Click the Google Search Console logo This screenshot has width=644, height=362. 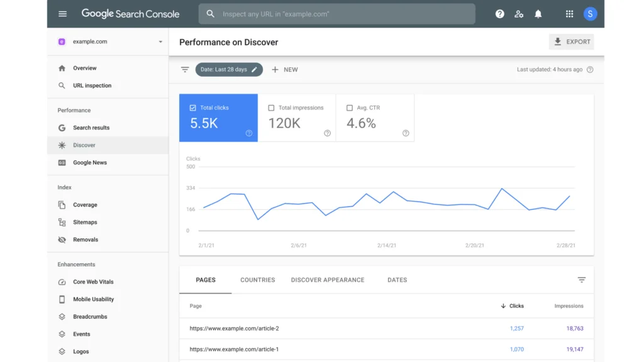130,14
